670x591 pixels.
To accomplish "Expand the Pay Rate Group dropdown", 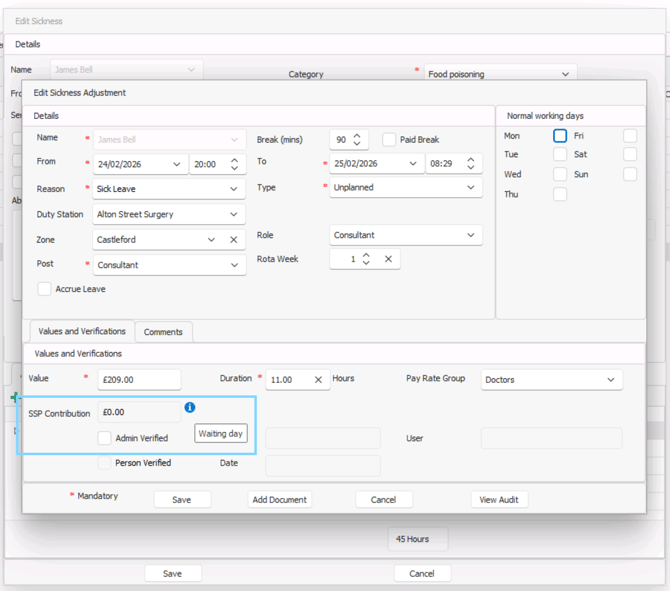I will [x=610, y=380].
